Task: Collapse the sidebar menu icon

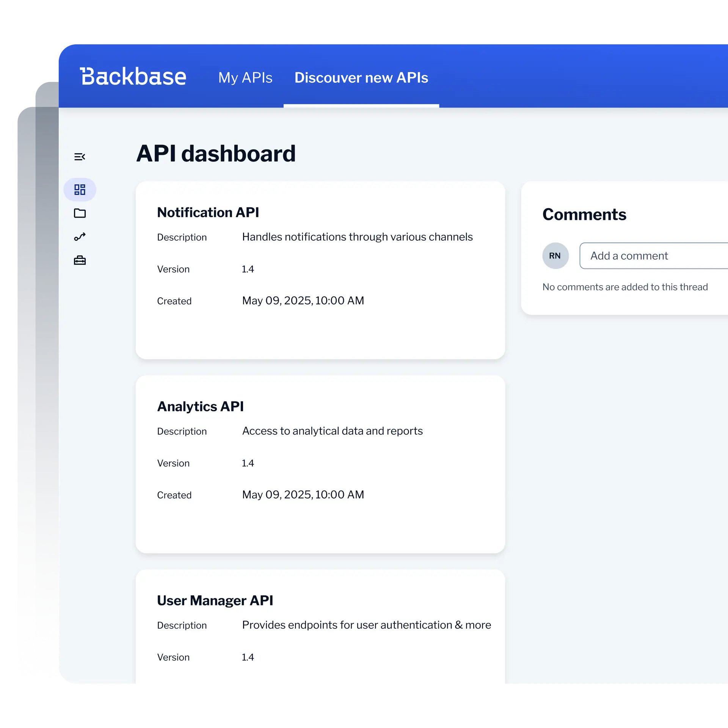Action: click(80, 157)
